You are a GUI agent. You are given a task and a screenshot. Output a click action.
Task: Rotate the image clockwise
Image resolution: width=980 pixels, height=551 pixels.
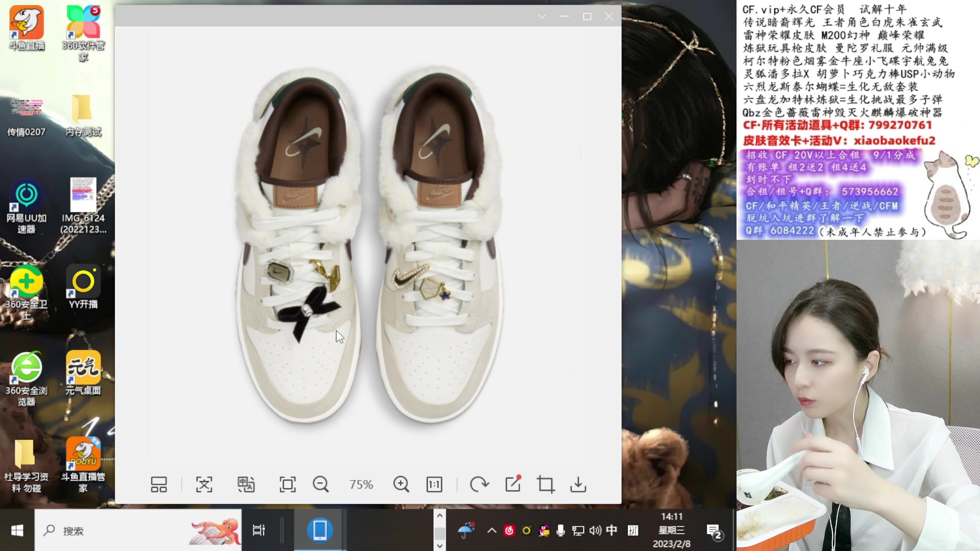click(x=479, y=485)
